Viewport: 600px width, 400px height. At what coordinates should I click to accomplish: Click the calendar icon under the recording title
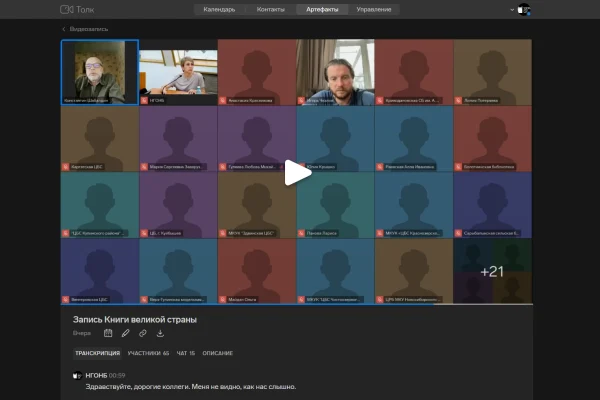tap(108, 333)
